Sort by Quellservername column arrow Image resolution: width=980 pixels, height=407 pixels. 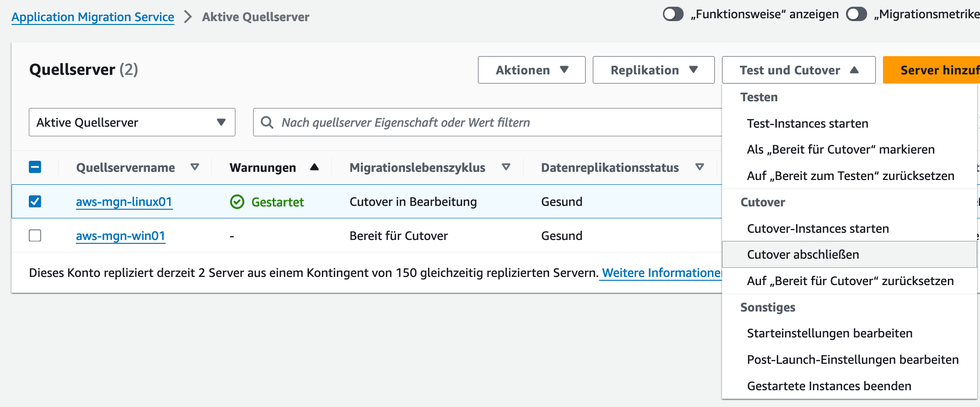click(x=195, y=167)
